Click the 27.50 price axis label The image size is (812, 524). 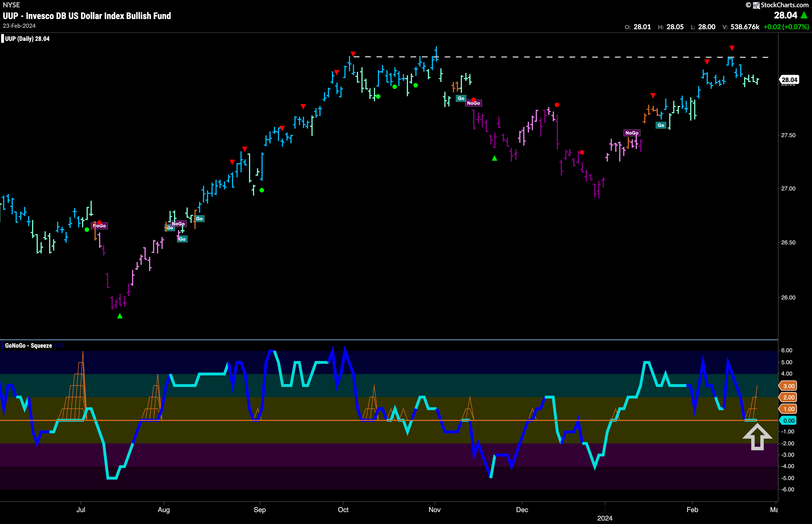click(x=788, y=135)
